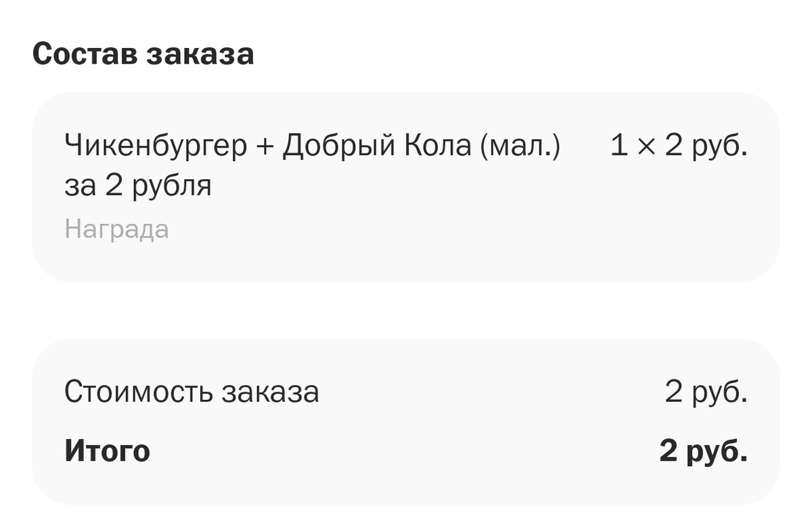Click the Итого label text
This screenshot has height=521, width=812.
[x=106, y=451]
